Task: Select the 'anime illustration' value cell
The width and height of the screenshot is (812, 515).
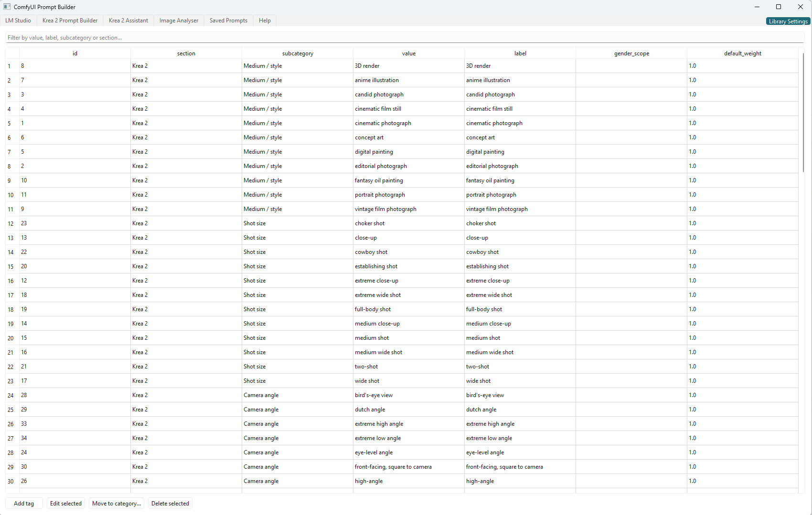Action: point(409,80)
